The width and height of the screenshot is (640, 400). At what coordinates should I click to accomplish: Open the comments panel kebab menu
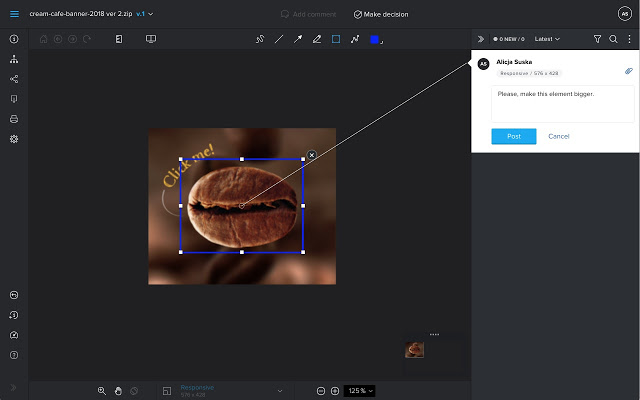[628, 39]
